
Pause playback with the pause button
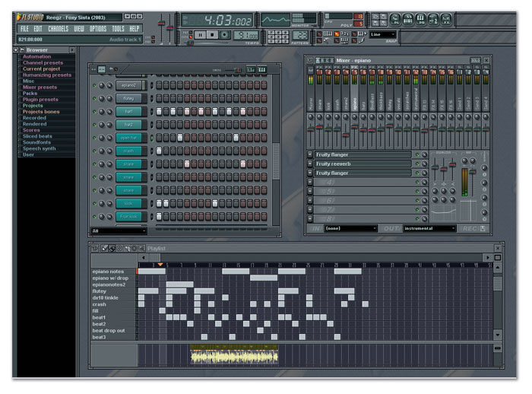point(200,35)
